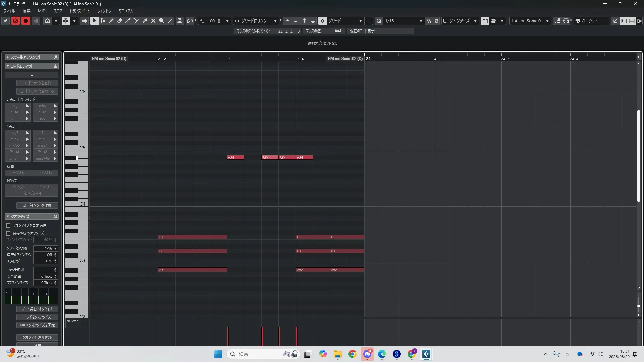Select the Glue tool
644x362 pixels.
pos(145,21)
